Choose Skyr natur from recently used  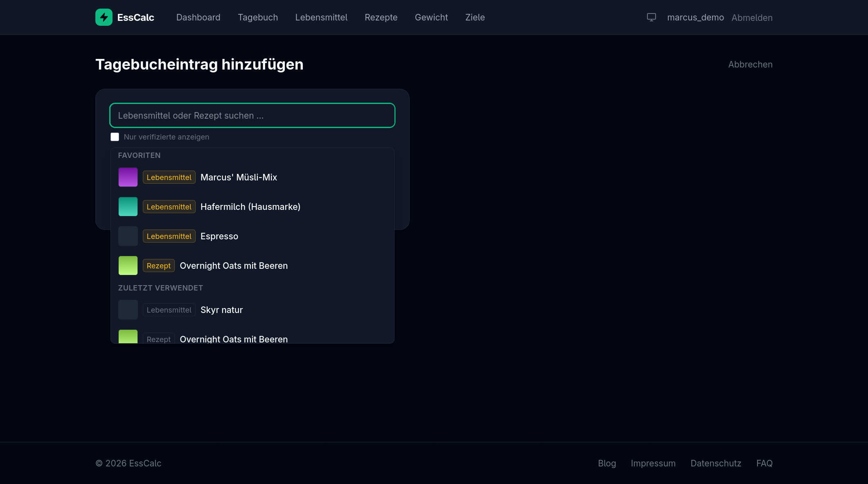click(x=253, y=310)
